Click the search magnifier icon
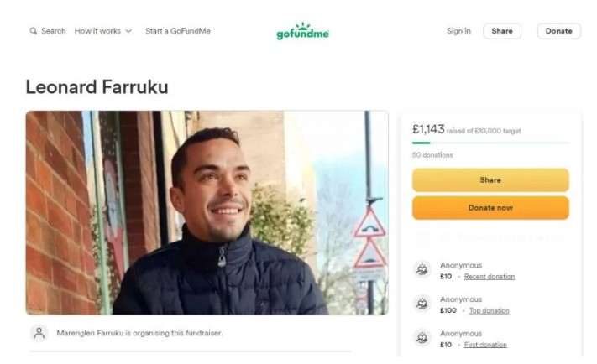Image resolution: width=597 pixels, height=364 pixels. (33, 31)
